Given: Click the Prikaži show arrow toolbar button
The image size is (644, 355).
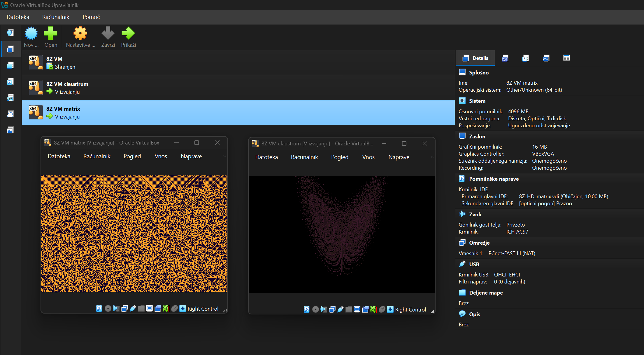Looking at the screenshot, I should (x=129, y=37).
